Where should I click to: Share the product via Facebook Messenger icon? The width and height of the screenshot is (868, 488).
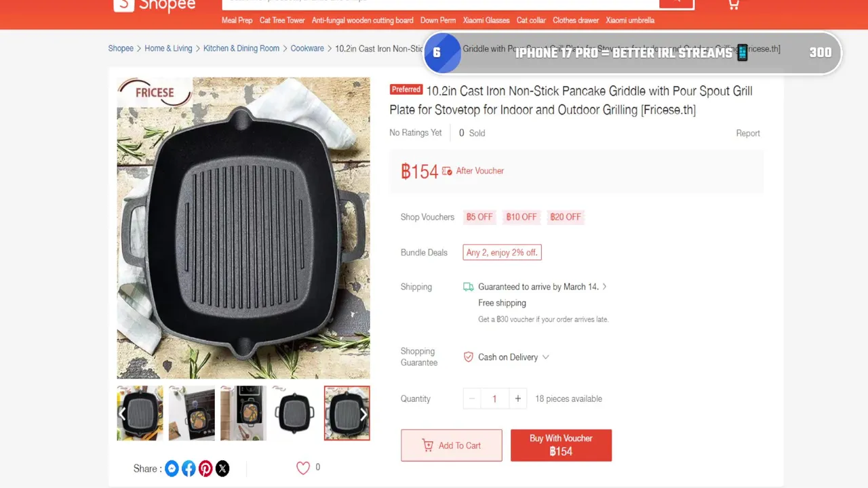(172, 468)
